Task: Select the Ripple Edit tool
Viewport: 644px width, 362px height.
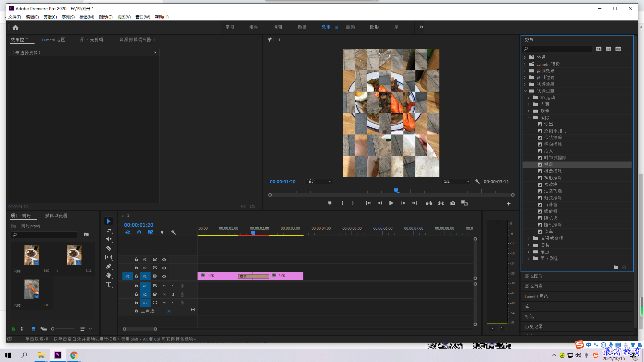Action: 109,239
